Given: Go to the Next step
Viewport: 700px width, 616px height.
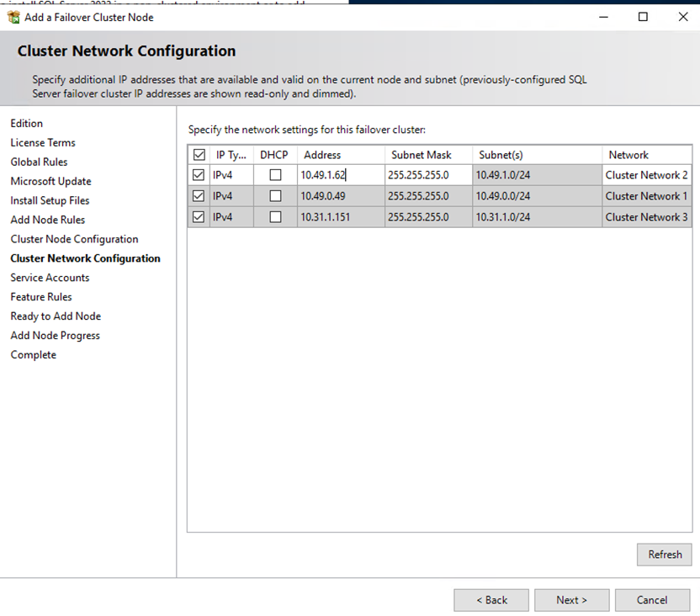Looking at the screenshot, I should pyautogui.click(x=571, y=600).
